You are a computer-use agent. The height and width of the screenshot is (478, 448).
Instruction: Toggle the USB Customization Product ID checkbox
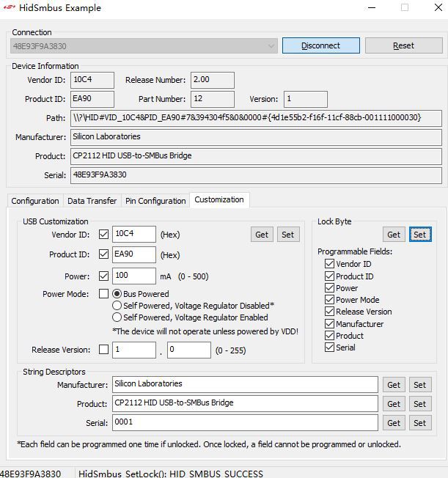(103, 254)
